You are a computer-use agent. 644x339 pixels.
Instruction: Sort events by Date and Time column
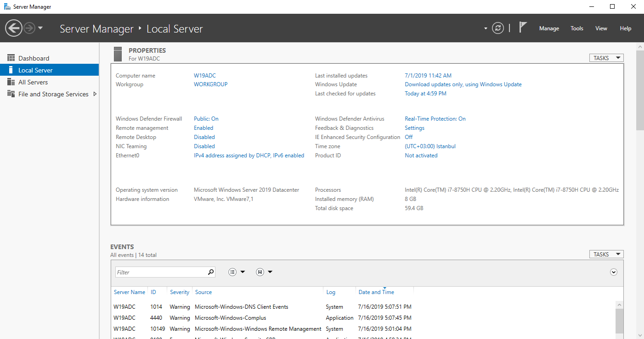pyautogui.click(x=376, y=292)
